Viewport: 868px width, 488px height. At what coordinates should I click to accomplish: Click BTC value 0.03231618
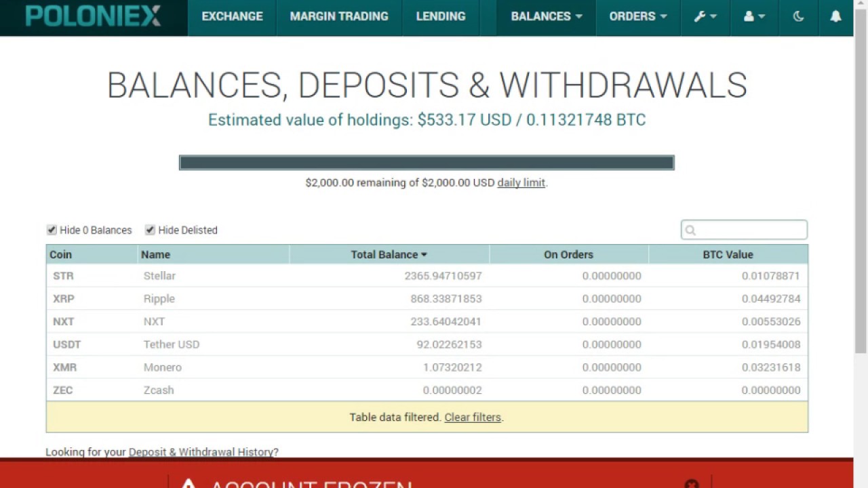pos(771,367)
